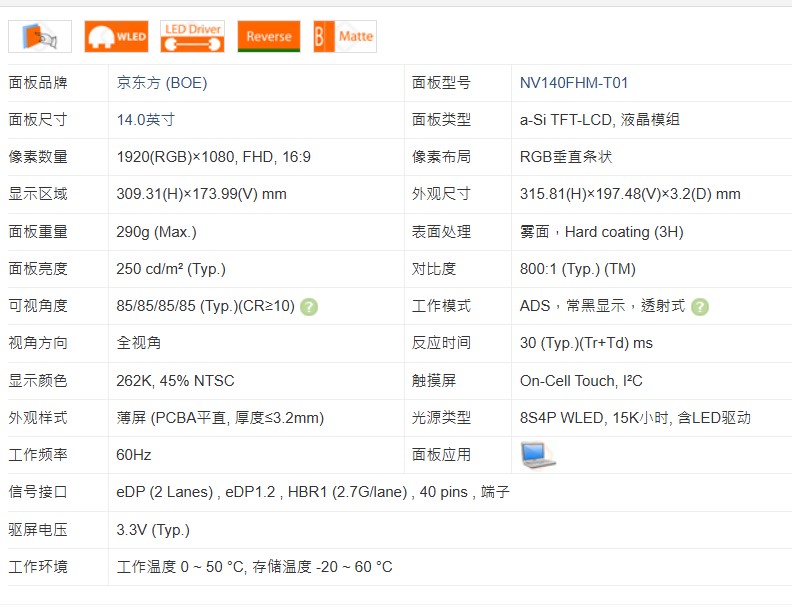Open the NV140FHM-T01 model link

(x=574, y=83)
